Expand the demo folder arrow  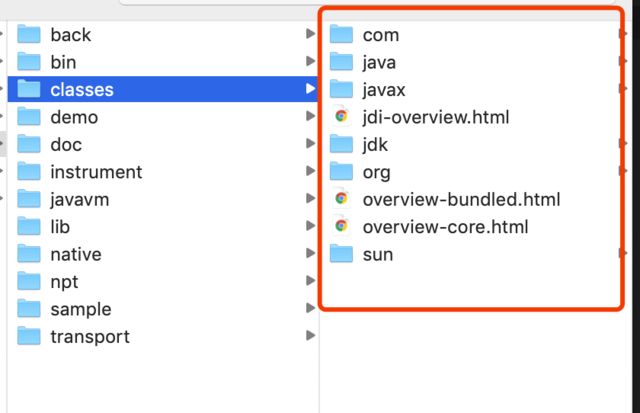coord(310,117)
